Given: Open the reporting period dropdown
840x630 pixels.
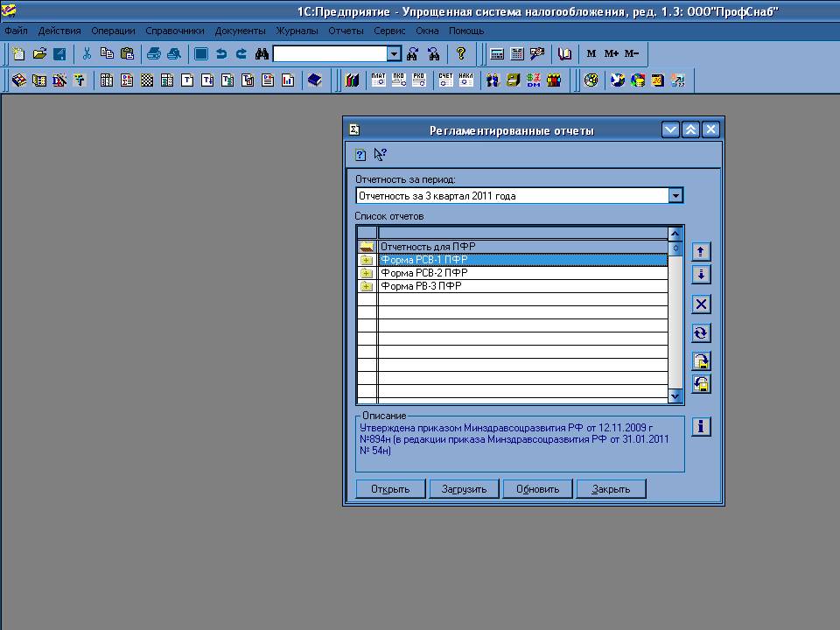Looking at the screenshot, I should pos(675,196).
